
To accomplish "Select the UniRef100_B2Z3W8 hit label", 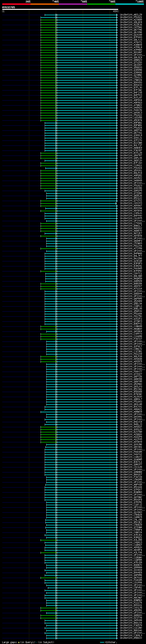I will pos(131,143).
